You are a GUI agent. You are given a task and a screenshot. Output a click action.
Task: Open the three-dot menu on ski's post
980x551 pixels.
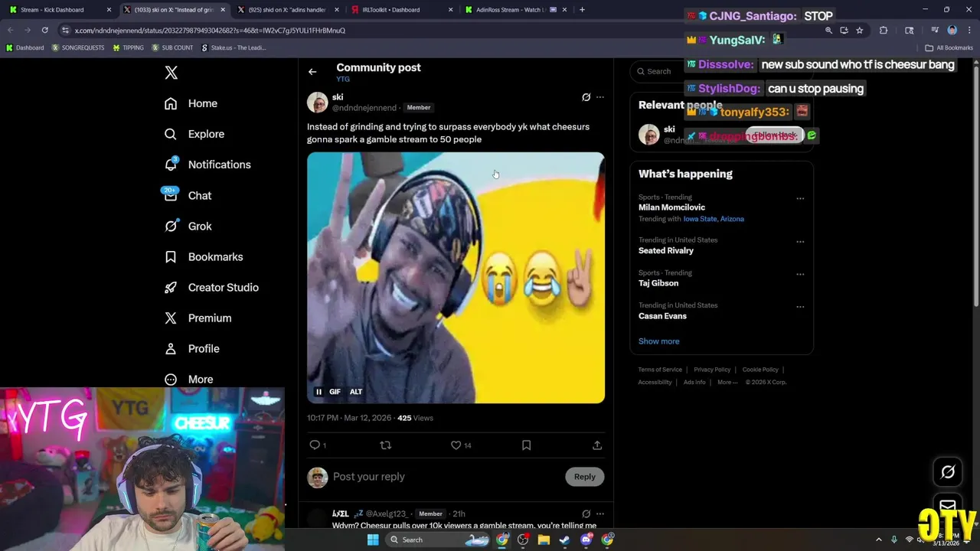click(599, 97)
